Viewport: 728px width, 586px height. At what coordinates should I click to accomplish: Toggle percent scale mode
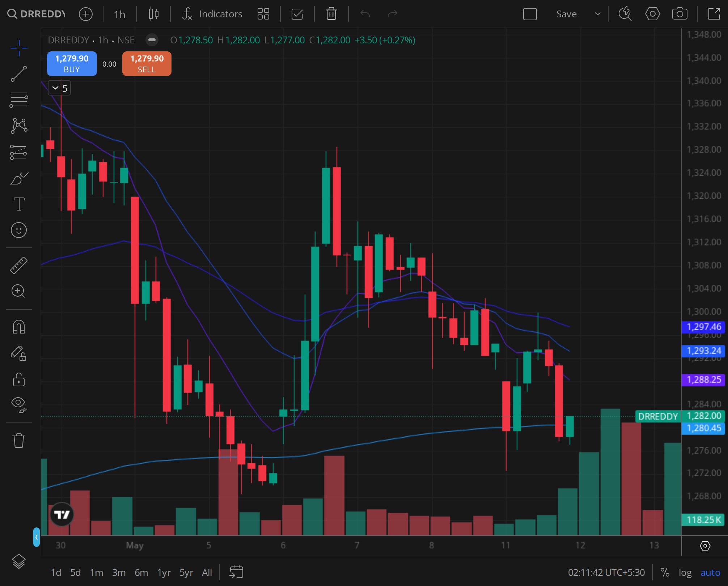tap(665, 573)
